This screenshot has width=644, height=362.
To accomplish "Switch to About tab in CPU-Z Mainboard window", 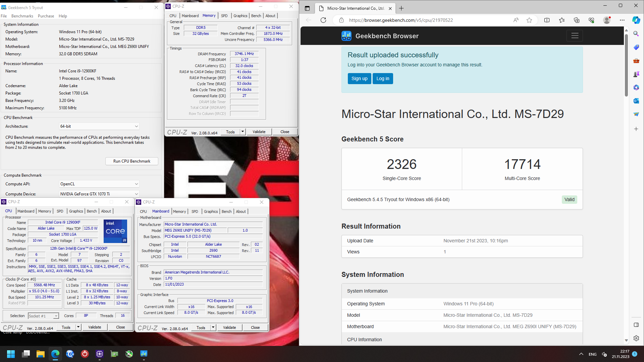I will click(241, 212).
